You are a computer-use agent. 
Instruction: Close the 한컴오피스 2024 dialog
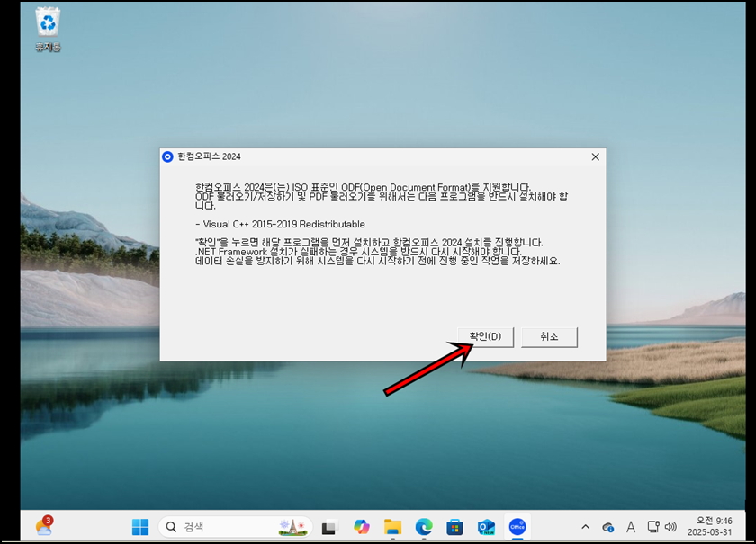pyautogui.click(x=596, y=156)
